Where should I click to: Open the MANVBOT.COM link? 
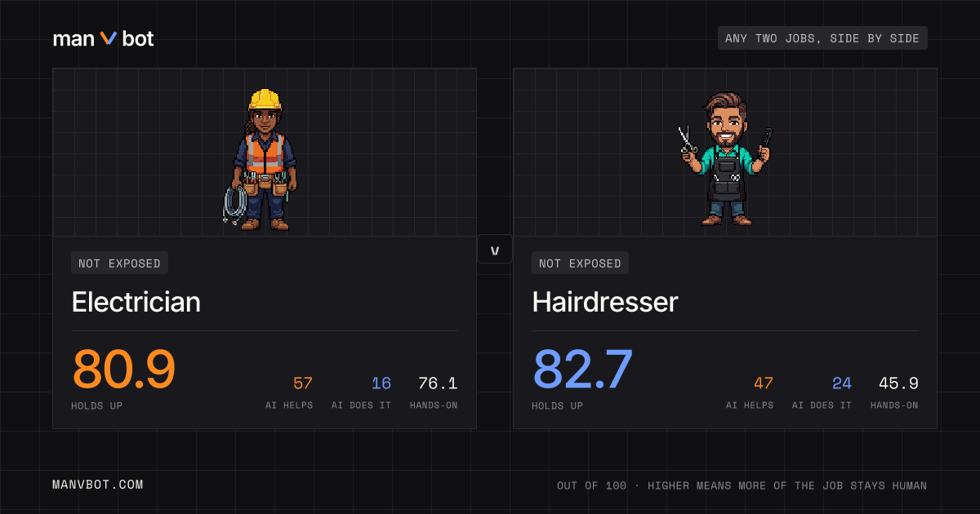98,485
